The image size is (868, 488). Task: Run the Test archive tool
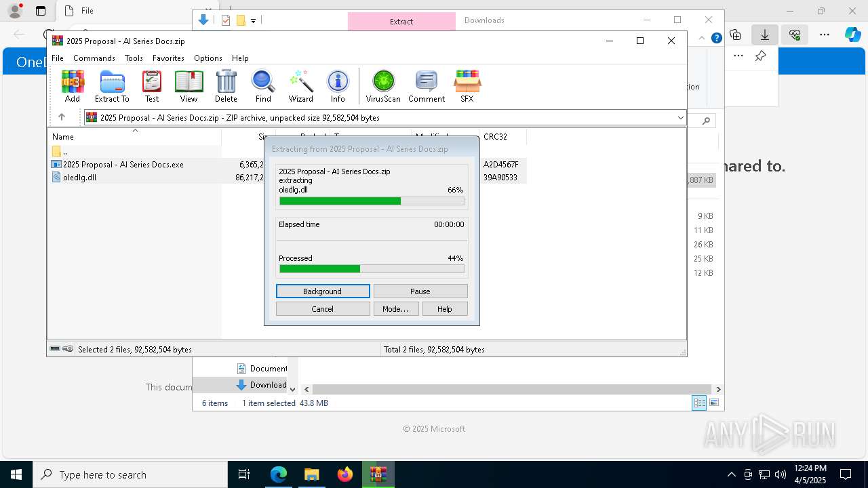(152, 86)
